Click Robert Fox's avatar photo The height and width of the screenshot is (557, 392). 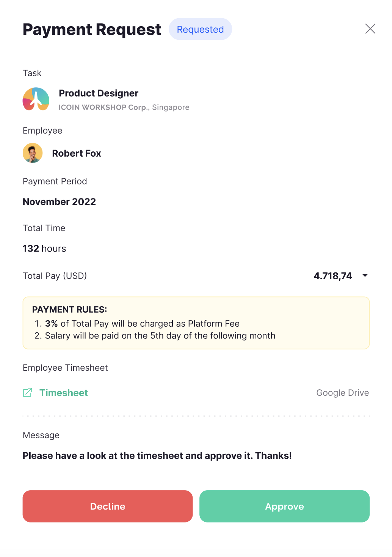tap(33, 153)
